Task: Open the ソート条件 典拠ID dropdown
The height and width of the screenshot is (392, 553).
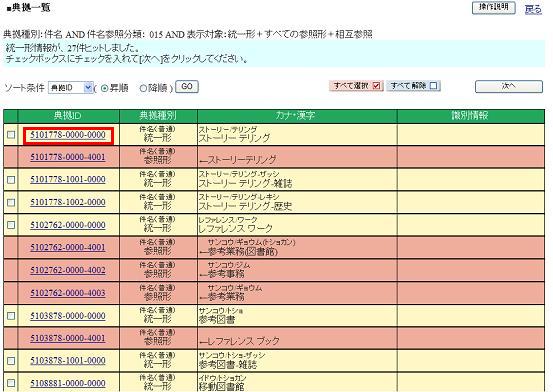Action: click(71, 87)
